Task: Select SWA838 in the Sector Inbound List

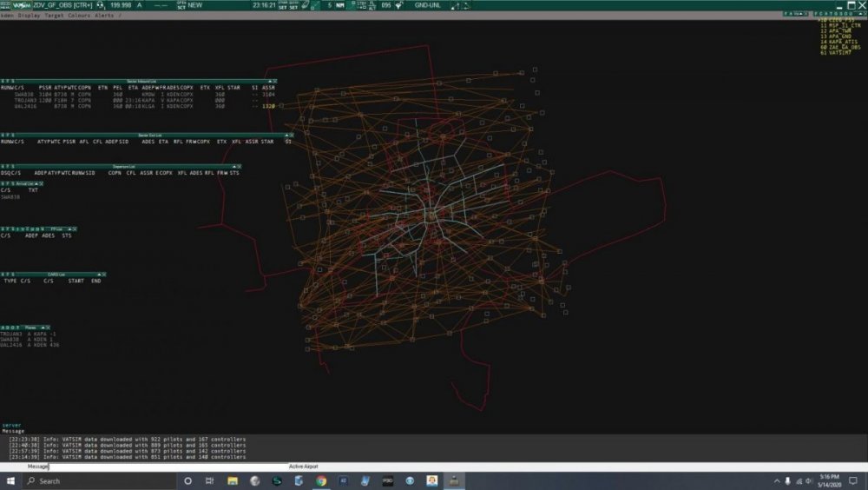Action: coord(23,95)
